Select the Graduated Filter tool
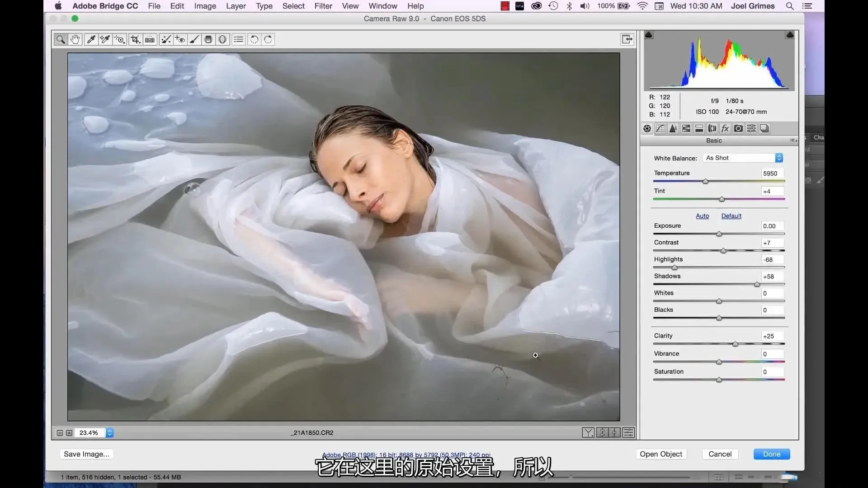 [x=208, y=39]
